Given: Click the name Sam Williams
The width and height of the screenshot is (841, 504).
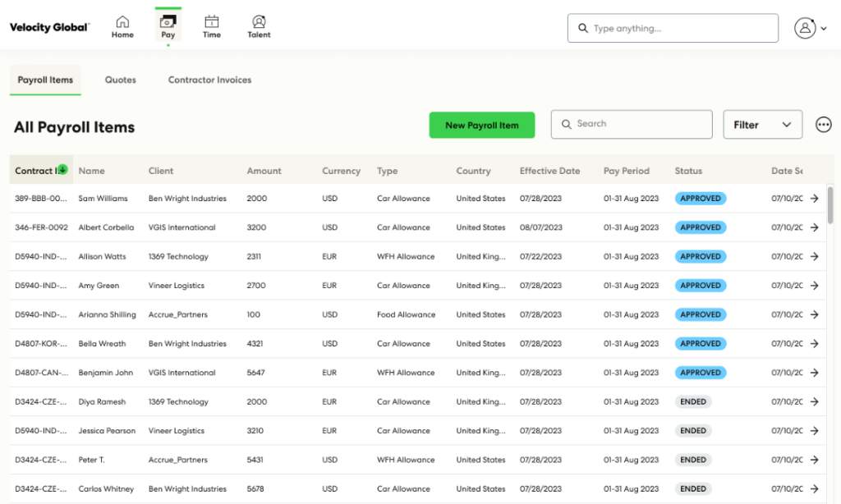Looking at the screenshot, I should [103, 199].
